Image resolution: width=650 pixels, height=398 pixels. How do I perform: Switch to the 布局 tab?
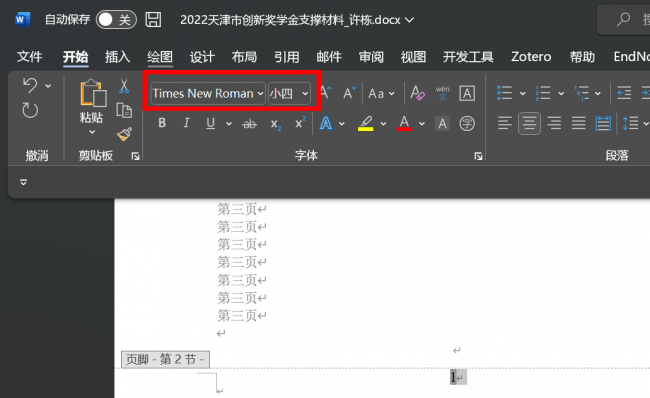[244, 56]
